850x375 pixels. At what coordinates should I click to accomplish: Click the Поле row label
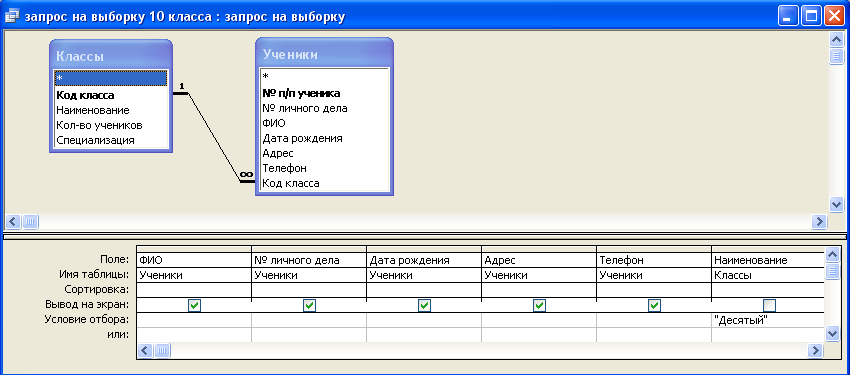(x=114, y=260)
